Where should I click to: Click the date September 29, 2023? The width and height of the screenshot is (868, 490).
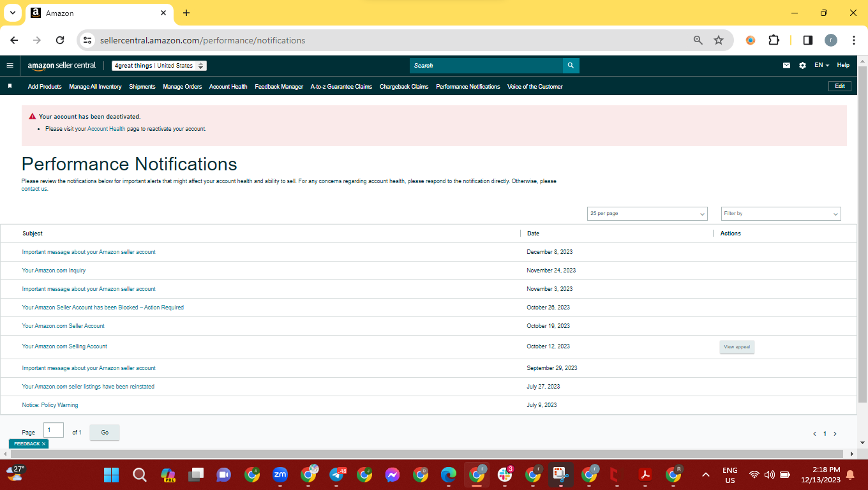tap(552, 368)
